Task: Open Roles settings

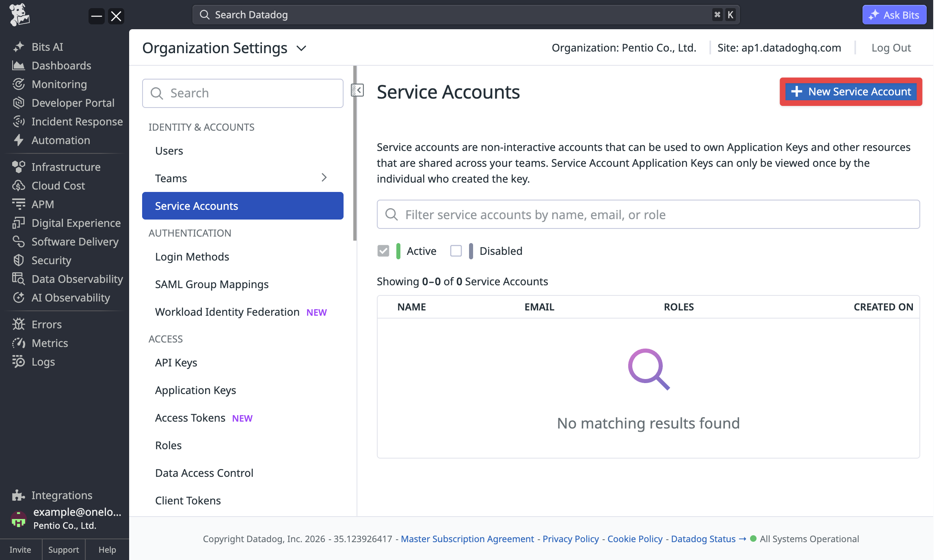Action: [x=243, y=446]
